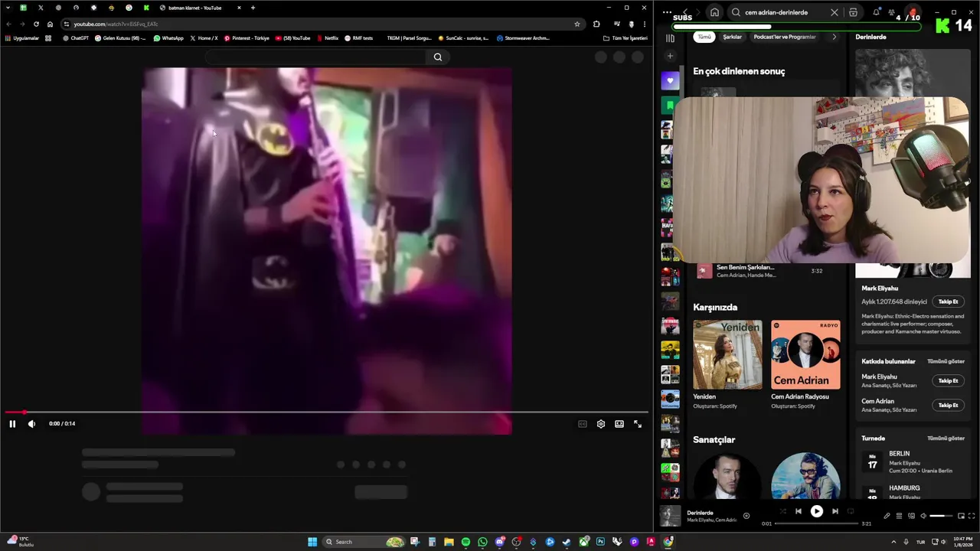980x551 pixels.
Task: Collapse Spotify library sidebar icon
Action: point(670,37)
